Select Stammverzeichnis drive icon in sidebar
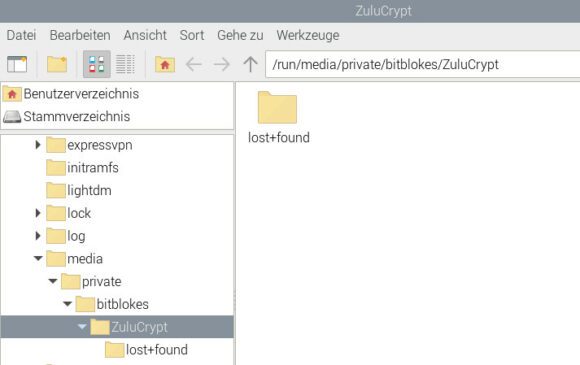The width and height of the screenshot is (580, 365). point(12,117)
